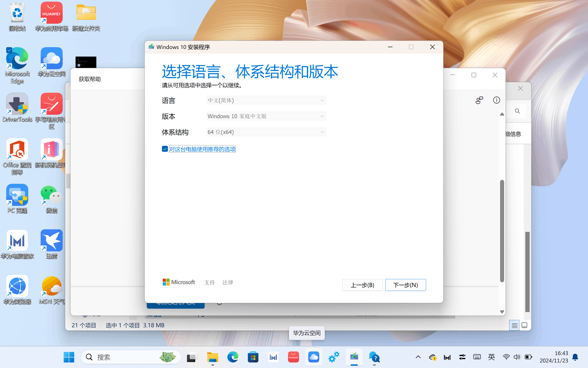Select the Microsoft Edge desktop shortcut
588x368 pixels.
tap(17, 65)
